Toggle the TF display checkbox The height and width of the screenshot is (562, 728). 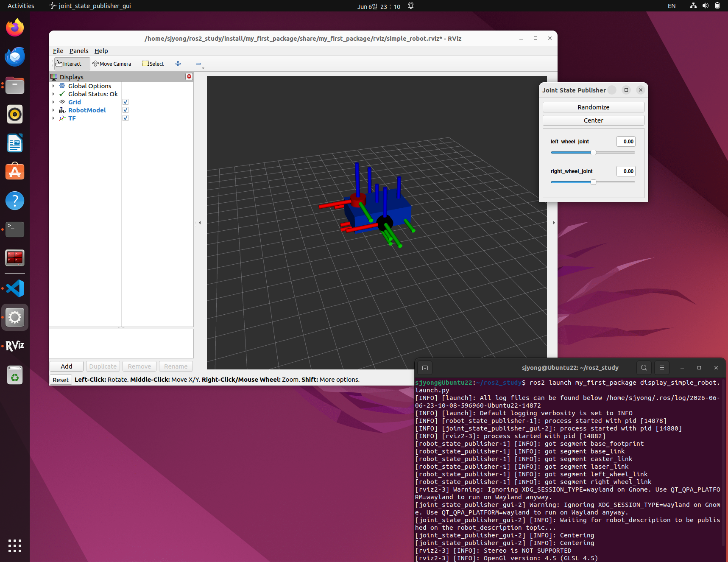[x=126, y=118]
